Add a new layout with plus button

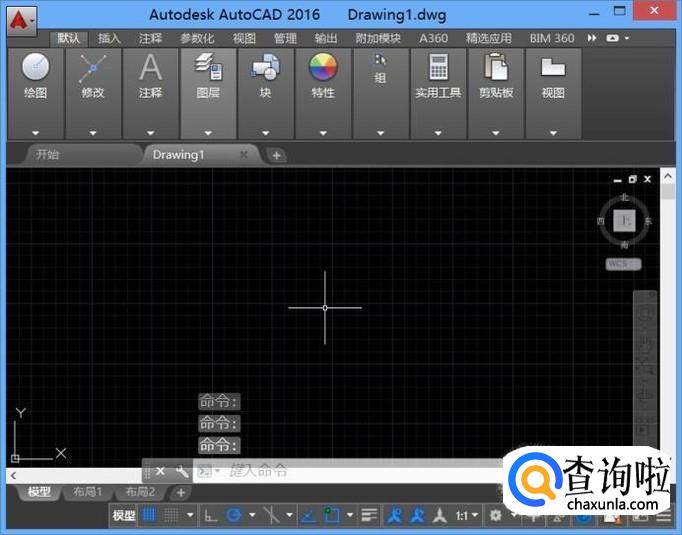pos(181,492)
